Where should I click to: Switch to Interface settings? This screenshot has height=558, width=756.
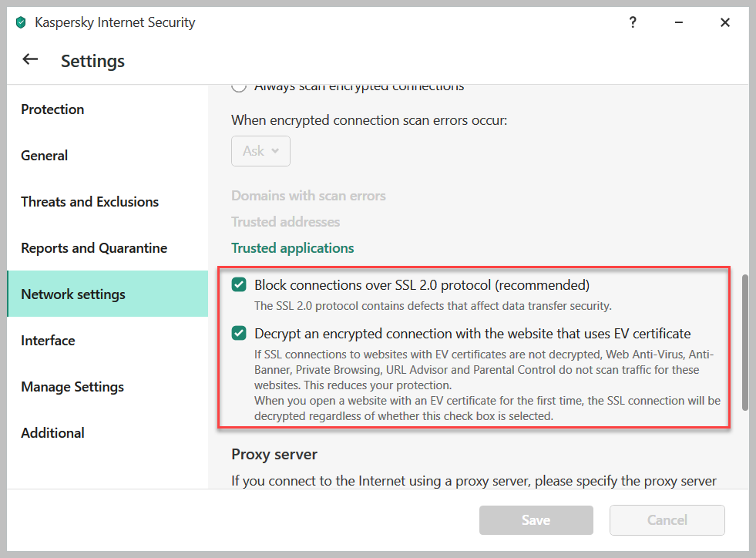click(48, 341)
